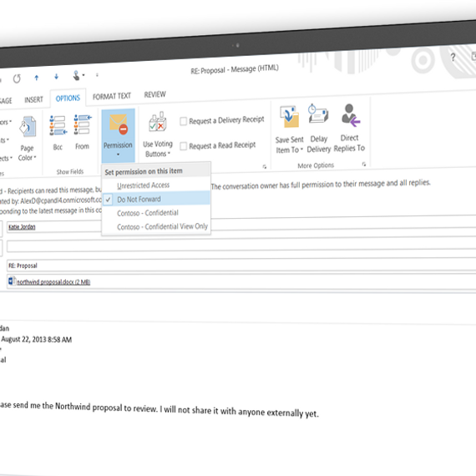Open quick access toolbar customize arrow
This screenshot has width=476, height=476.
tap(97, 74)
